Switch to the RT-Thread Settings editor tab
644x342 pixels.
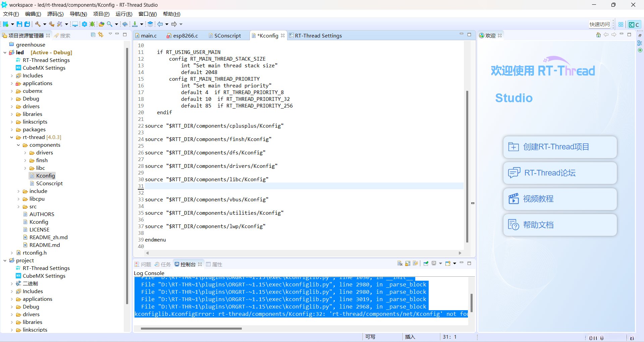tap(315, 36)
